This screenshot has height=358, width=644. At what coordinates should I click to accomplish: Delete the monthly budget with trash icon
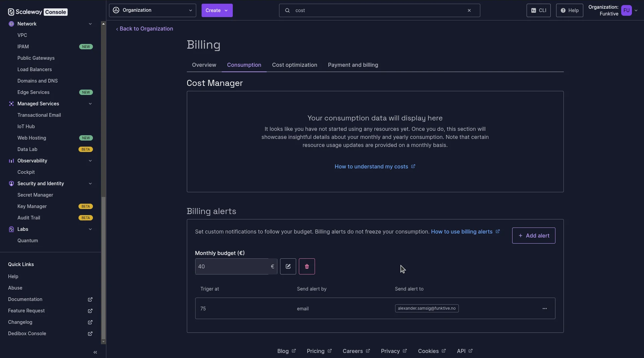click(307, 266)
